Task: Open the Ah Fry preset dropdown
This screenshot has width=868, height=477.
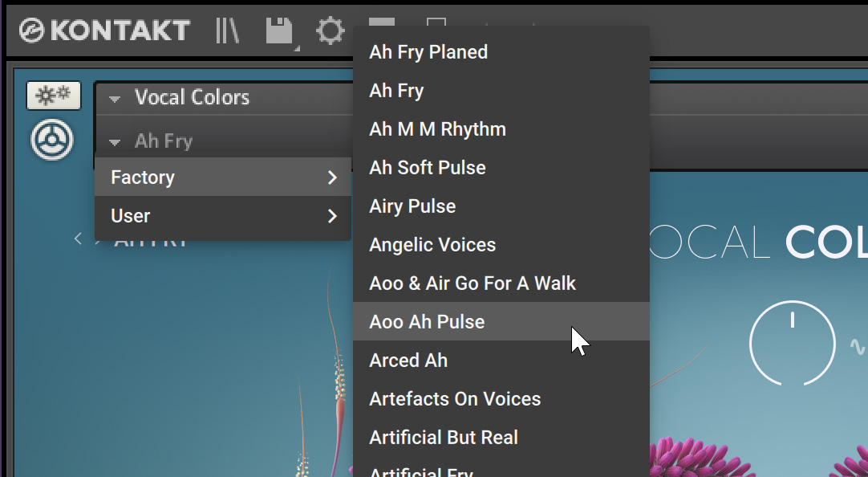Action: 115,142
